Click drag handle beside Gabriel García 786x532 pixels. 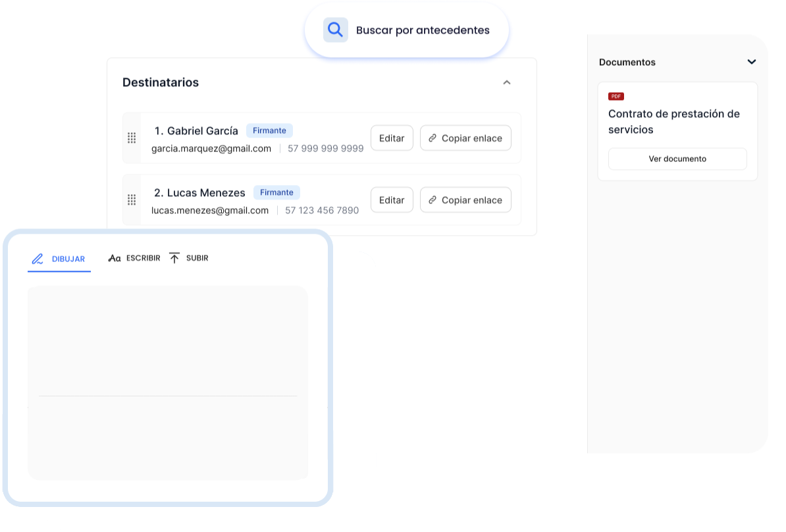132,138
